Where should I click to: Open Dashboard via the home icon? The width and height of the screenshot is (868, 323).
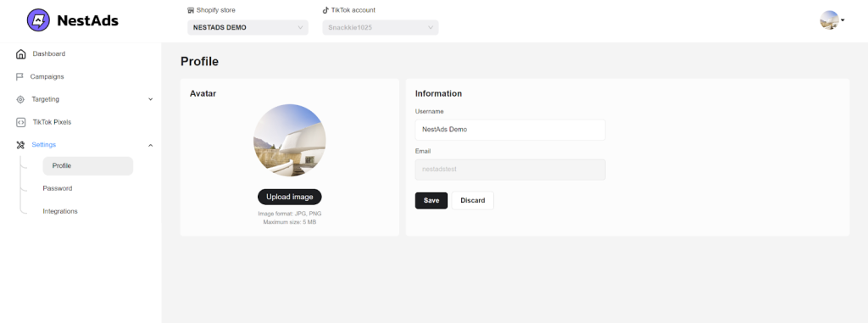20,53
